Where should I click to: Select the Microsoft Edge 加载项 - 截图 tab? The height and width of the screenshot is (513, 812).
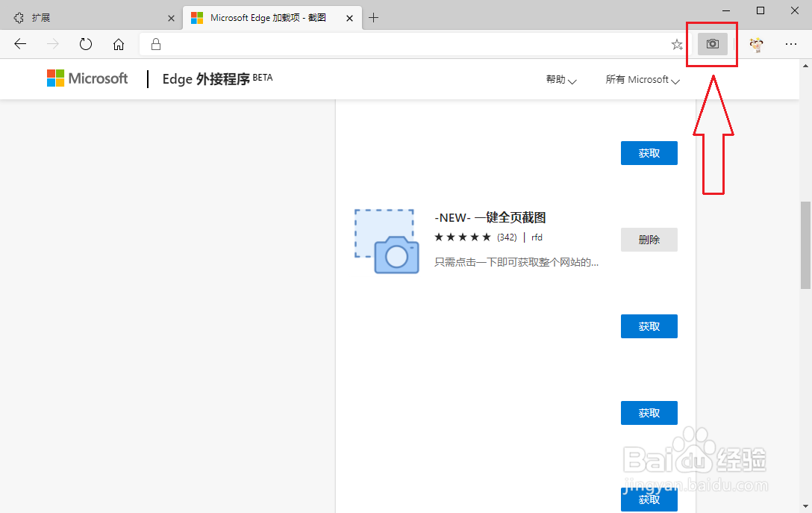tap(272, 18)
